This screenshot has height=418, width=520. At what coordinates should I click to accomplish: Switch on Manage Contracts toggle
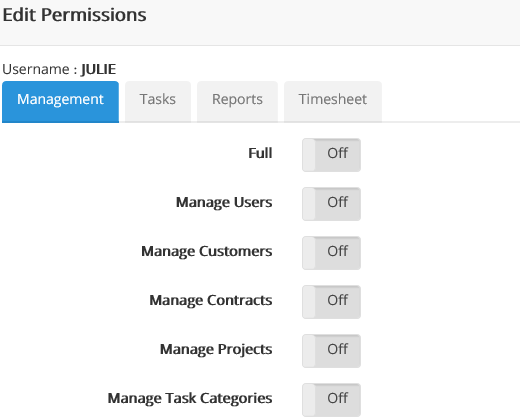[x=331, y=302]
